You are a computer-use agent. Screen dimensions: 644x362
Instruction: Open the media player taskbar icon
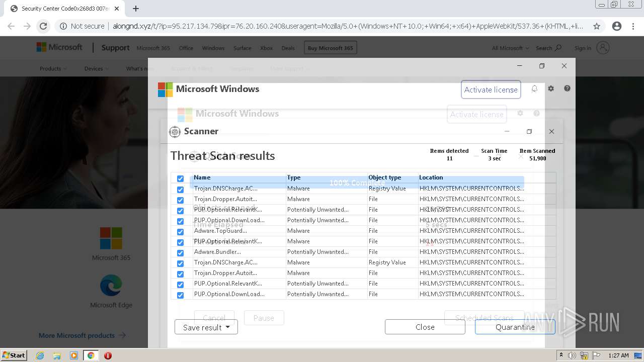(x=74, y=355)
